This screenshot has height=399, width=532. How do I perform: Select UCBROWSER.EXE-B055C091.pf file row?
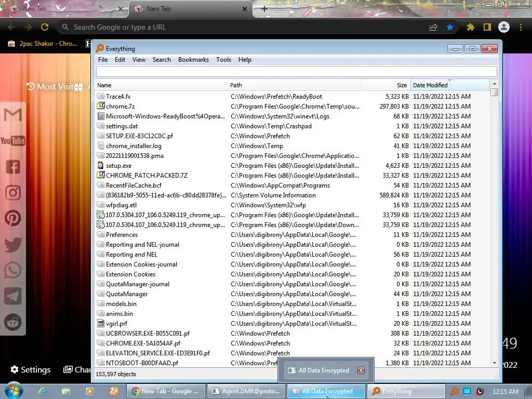pos(293,333)
